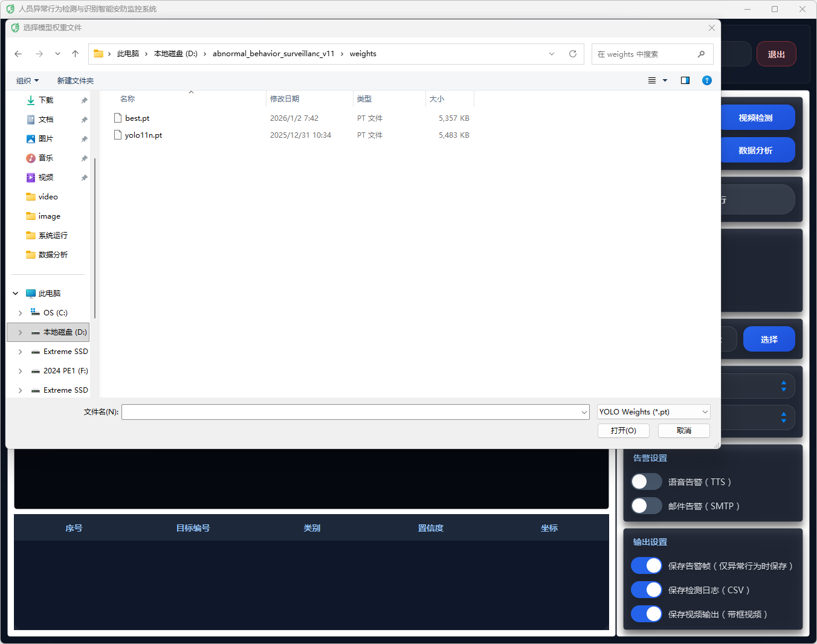
Task: Click the 打开(O) button
Action: pos(623,430)
